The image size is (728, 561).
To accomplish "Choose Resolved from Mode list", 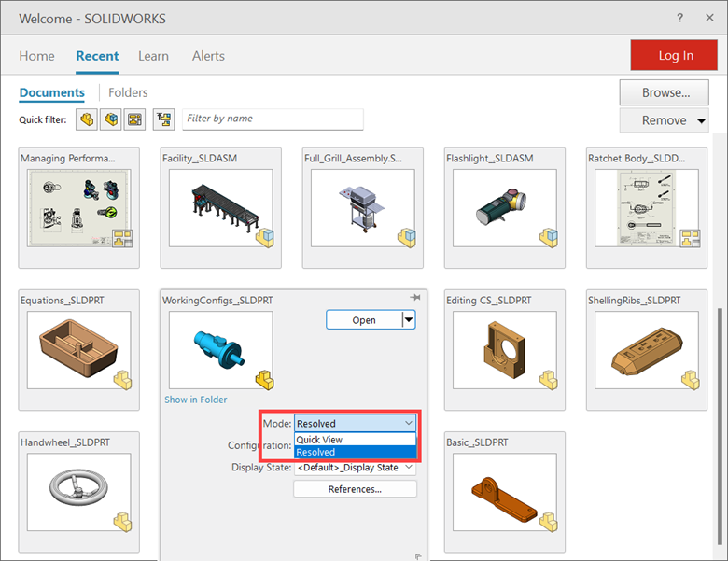I will (356, 452).
